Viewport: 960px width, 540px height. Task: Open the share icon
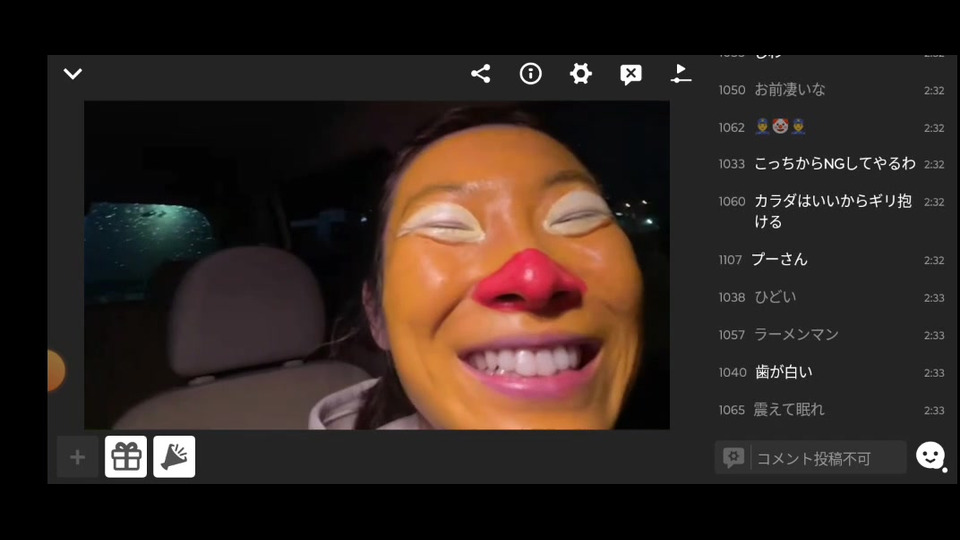point(481,74)
